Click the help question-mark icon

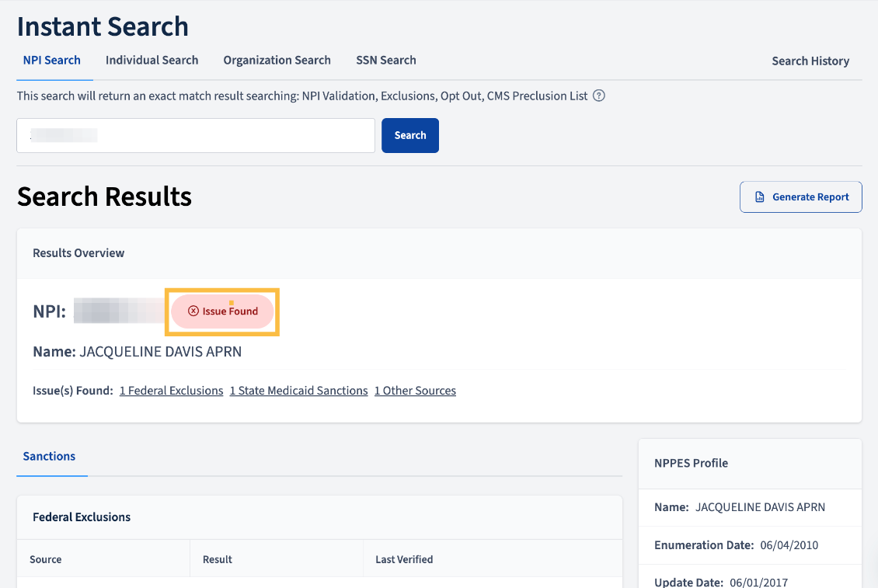pos(598,96)
